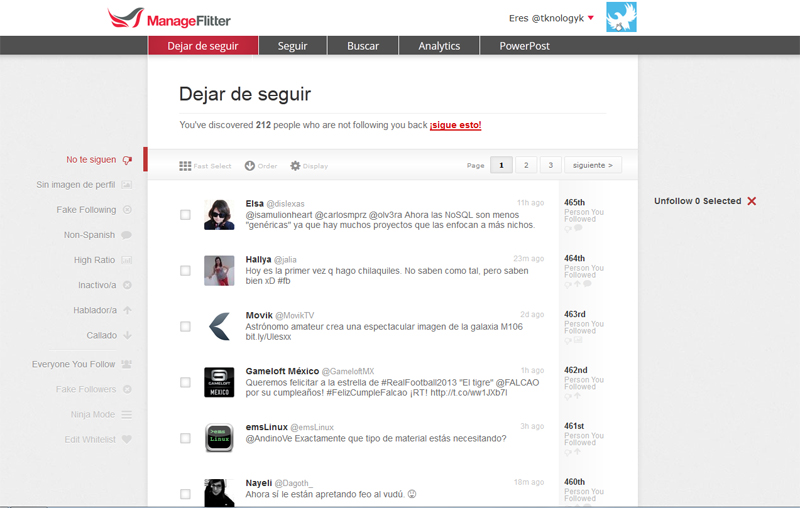800x508 pixels.
Task: Select the Inactivo/a filter
Action: (97, 285)
